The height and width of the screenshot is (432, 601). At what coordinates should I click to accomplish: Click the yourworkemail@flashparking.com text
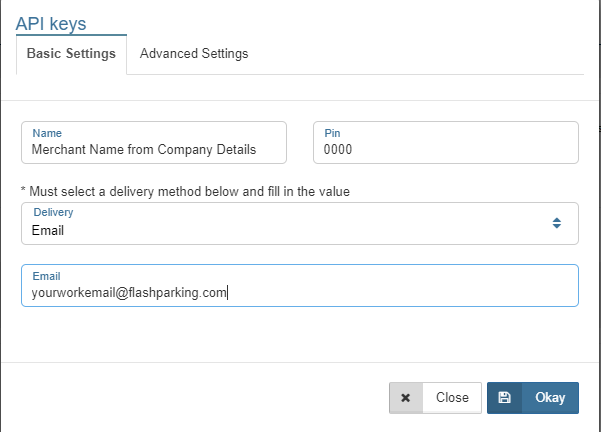(130, 293)
